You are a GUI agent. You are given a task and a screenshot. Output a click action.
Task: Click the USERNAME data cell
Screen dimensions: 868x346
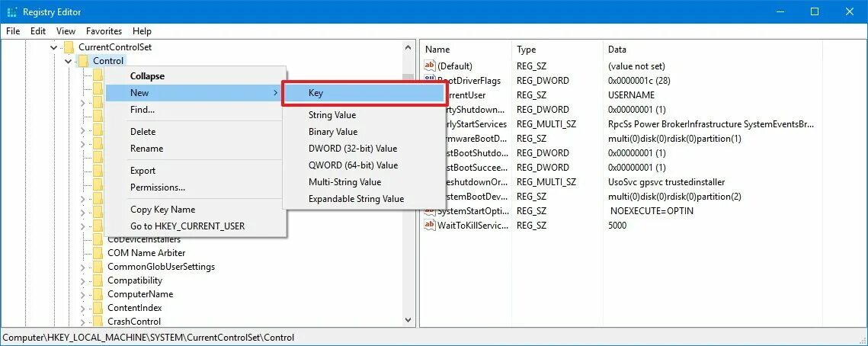tap(631, 95)
